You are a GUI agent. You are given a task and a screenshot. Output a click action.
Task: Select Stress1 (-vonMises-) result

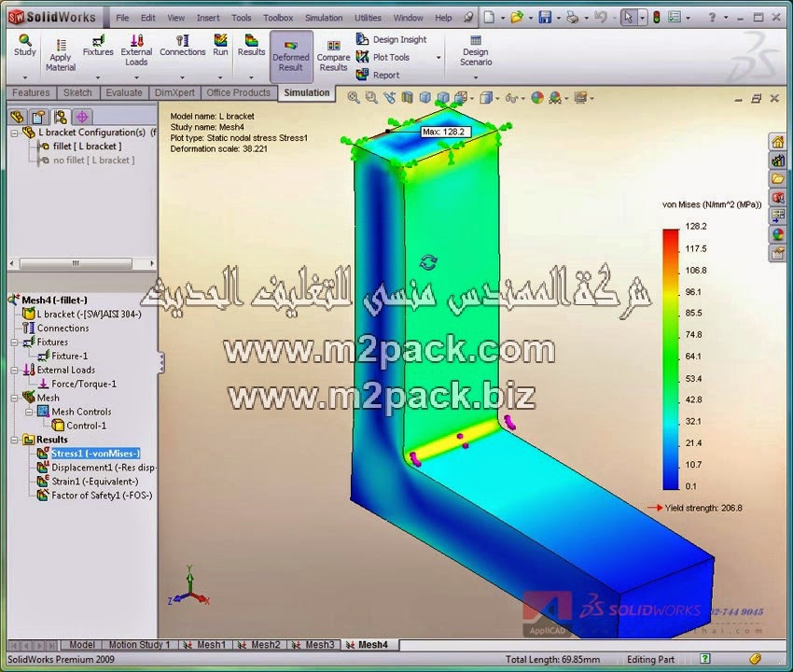coord(95,454)
